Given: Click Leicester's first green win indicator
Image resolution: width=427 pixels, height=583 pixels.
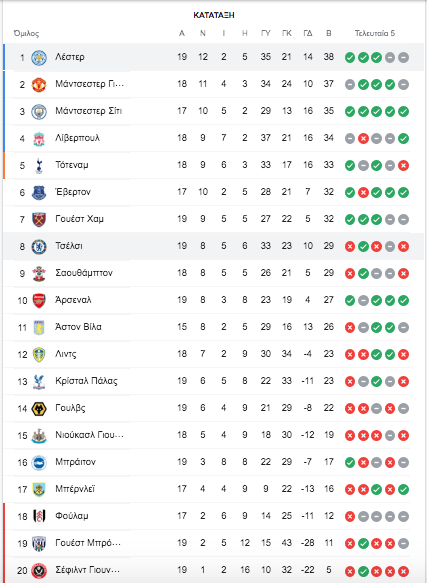Looking at the screenshot, I should (350, 58).
